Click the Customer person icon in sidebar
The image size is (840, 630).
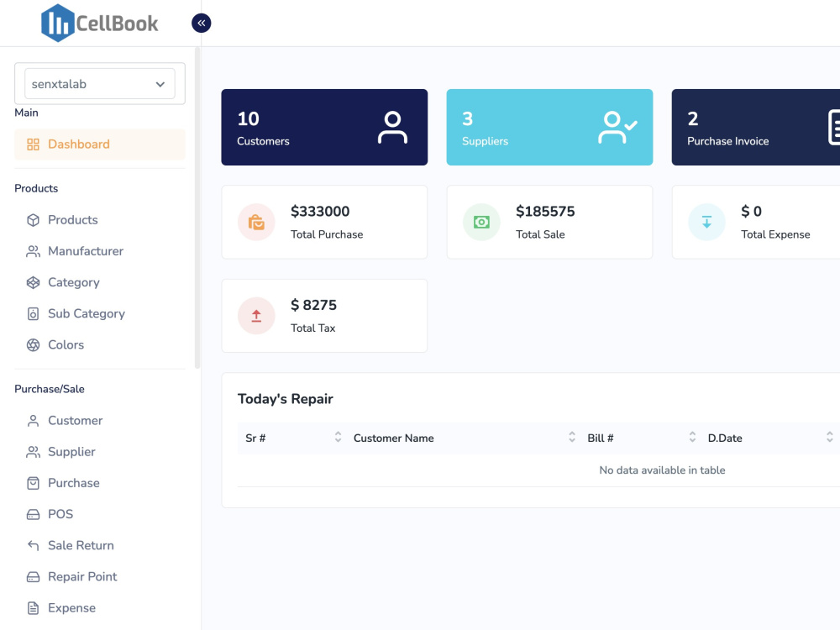(34, 421)
